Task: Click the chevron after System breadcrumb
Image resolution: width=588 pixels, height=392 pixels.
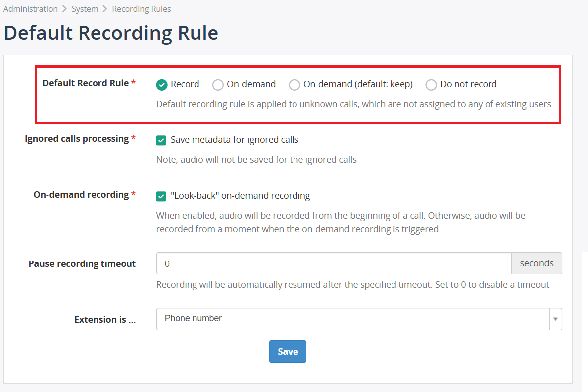Action: tap(105, 9)
